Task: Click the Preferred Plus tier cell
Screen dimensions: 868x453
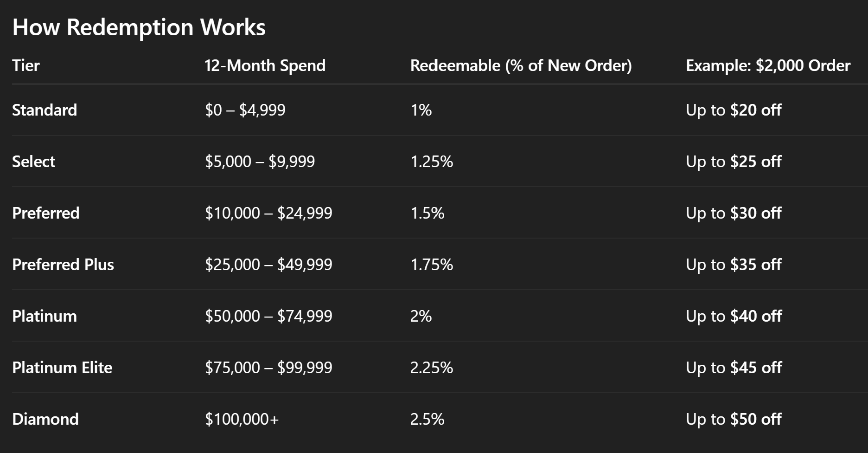Action: tap(63, 265)
